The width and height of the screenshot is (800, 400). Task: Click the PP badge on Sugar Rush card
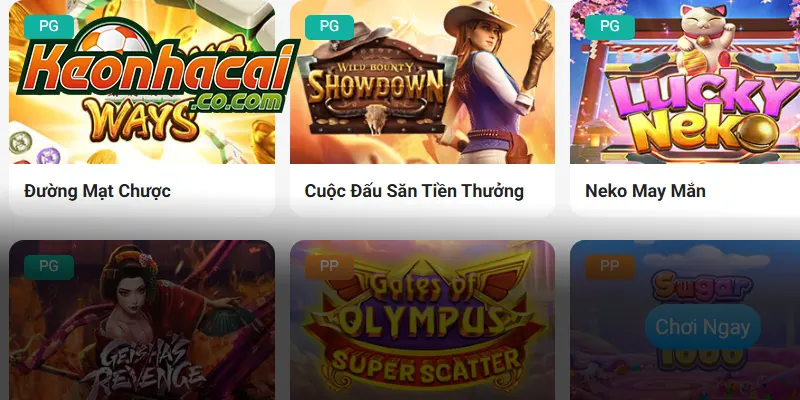click(x=610, y=267)
